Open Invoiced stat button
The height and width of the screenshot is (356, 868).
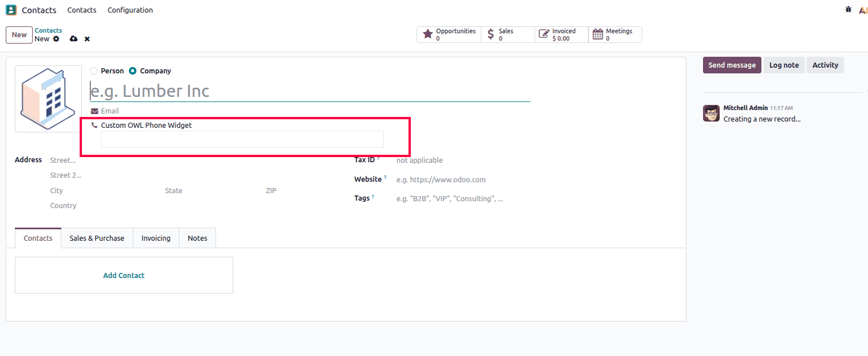[561, 34]
